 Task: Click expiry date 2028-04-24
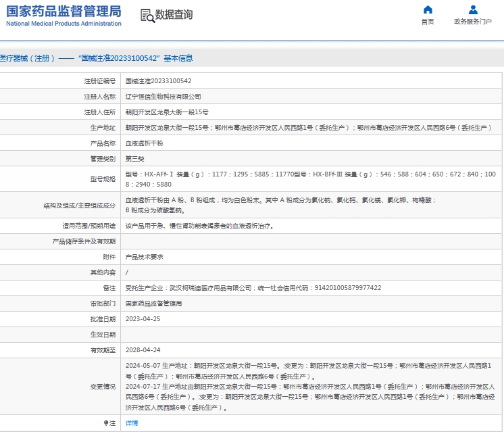pos(143,350)
